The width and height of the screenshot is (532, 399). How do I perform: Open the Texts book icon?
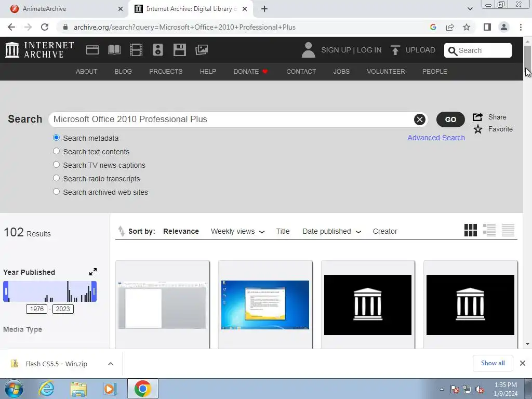pyautogui.click(x=114, y=50)
